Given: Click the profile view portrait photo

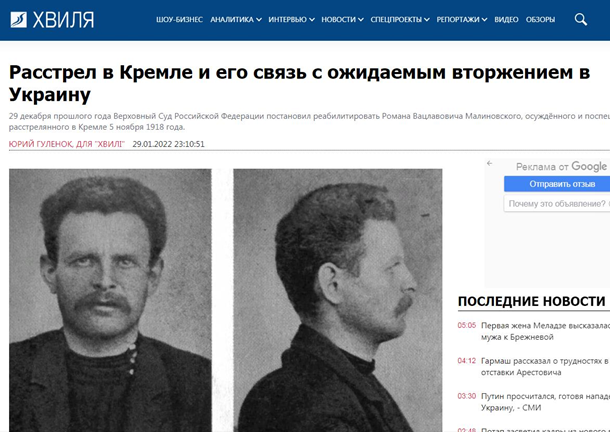Looking at the screenshot, I should click(338, 300).
